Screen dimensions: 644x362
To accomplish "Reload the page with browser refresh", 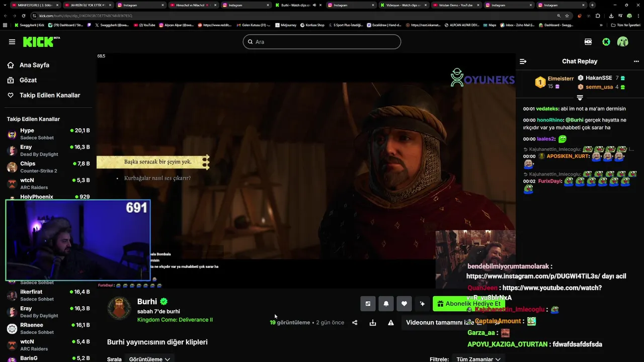I will 24,16.
